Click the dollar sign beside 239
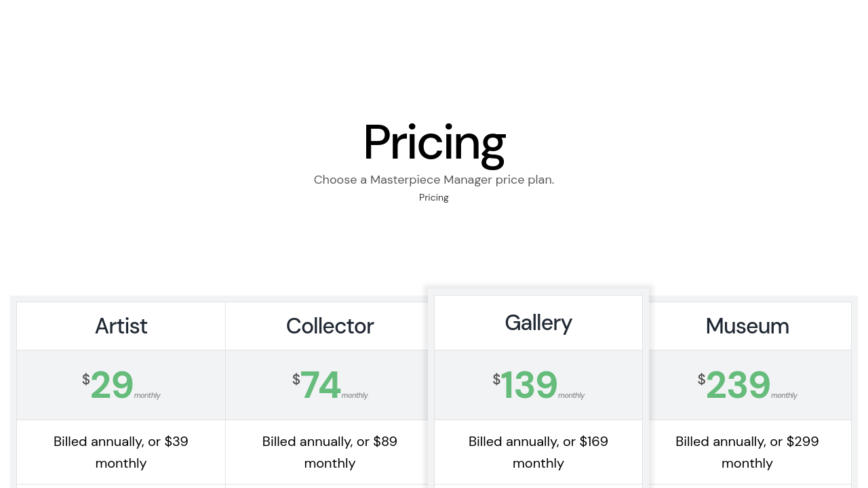This screenshot has height=488, width=868. point(701,380)
